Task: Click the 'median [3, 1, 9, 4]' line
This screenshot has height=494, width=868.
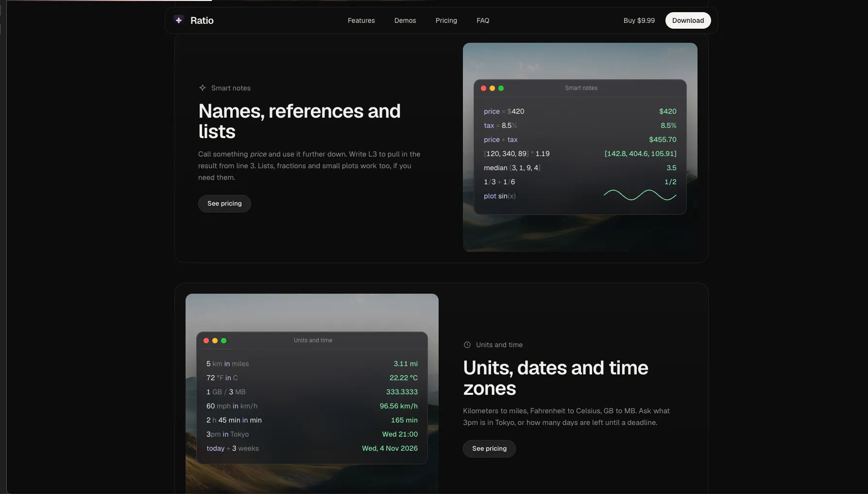Action: click(512, 168)
